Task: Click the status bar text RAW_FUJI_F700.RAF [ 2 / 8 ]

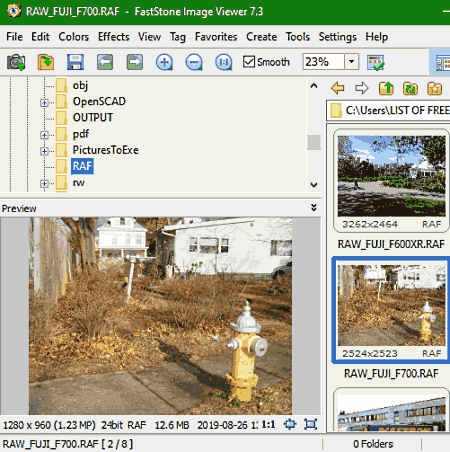Action: 67,444
